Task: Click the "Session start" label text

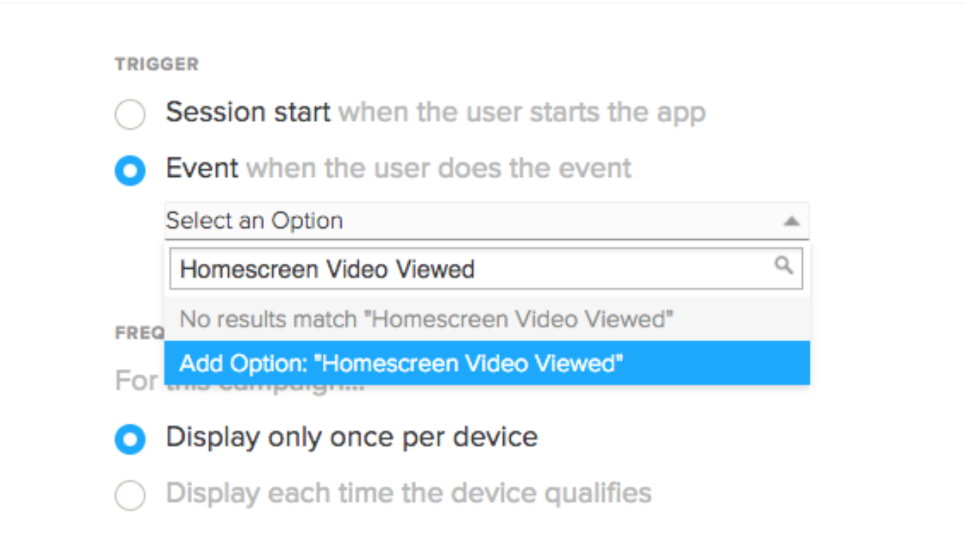Action: coord(248,112)
